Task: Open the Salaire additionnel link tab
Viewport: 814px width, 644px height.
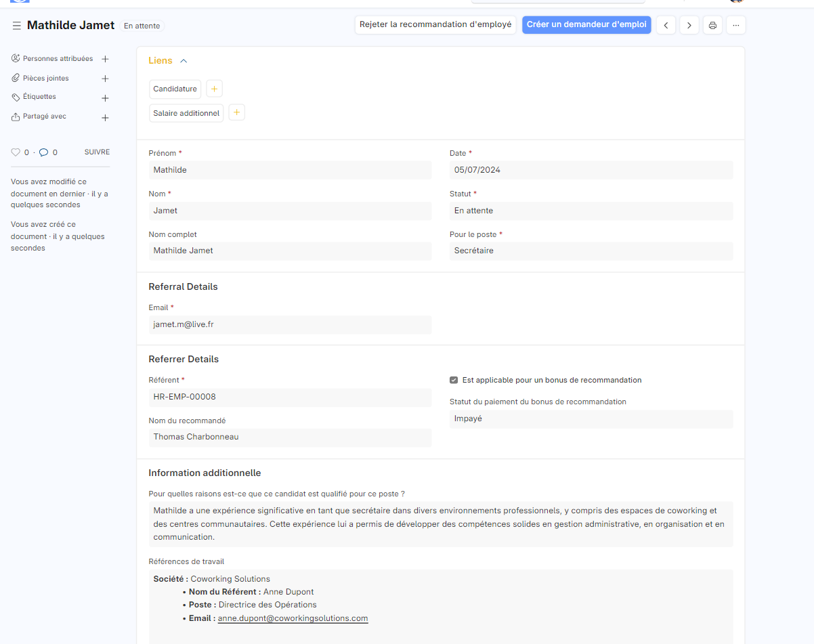Action: point(186,112)
